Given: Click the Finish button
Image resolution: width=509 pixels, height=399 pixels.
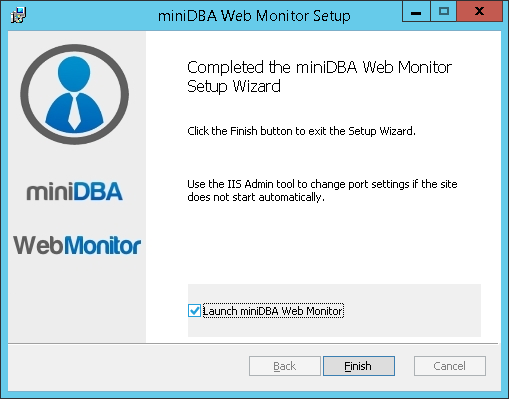Looking at the screenshot, I should (x=359, y=366).
